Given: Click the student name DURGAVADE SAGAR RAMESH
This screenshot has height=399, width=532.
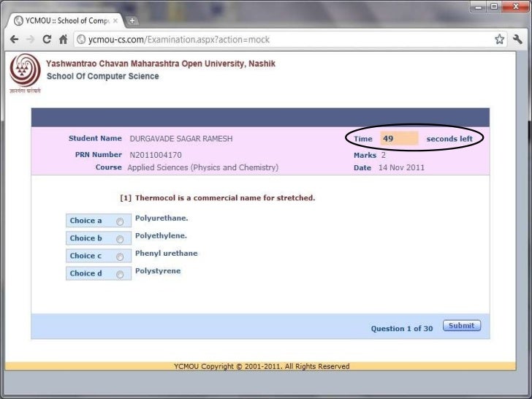Looking at the screenshot, I should pyautogui.click(x=181, y=139).
